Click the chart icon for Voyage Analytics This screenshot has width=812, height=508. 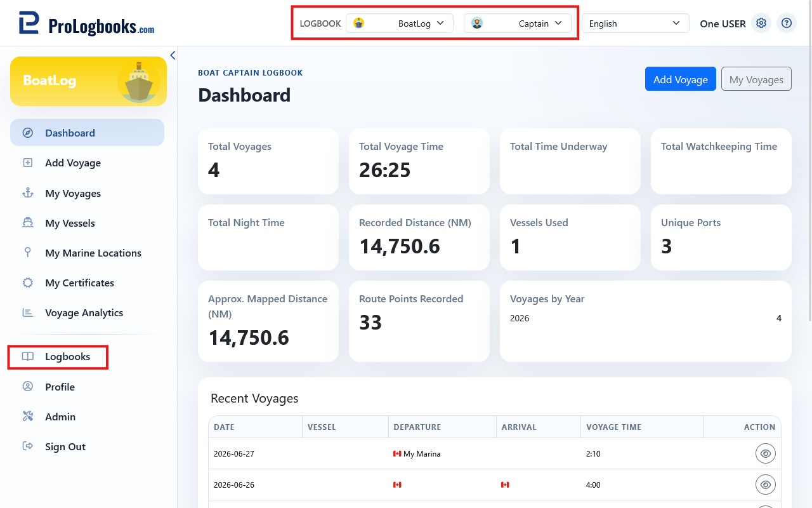pos(28,312)
